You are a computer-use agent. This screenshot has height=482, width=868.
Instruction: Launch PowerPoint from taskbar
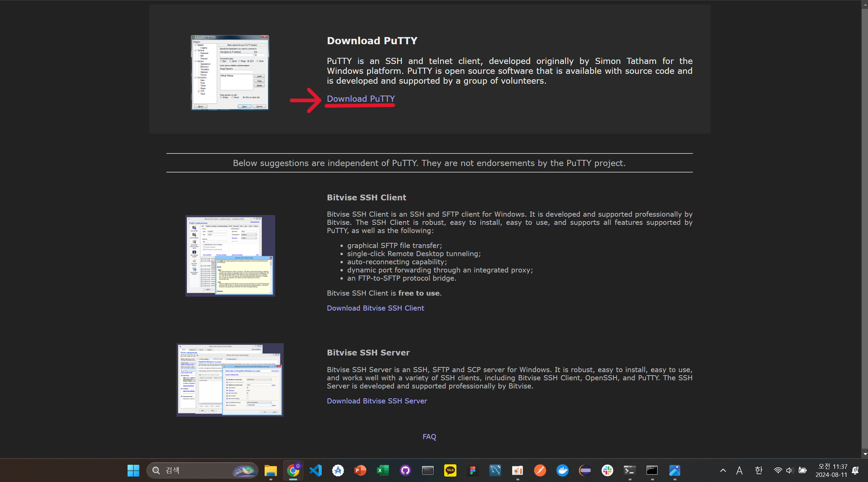pos(360,470)
